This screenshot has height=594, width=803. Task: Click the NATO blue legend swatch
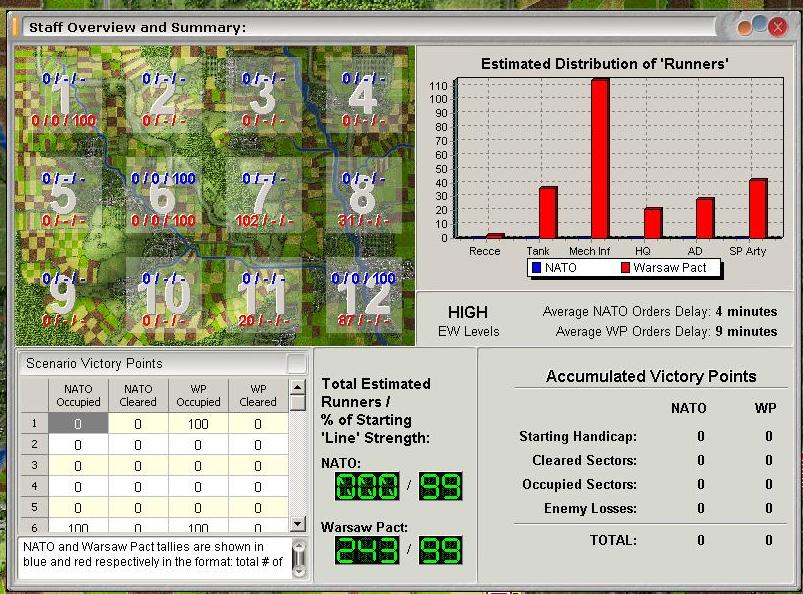tap(536, 267)
